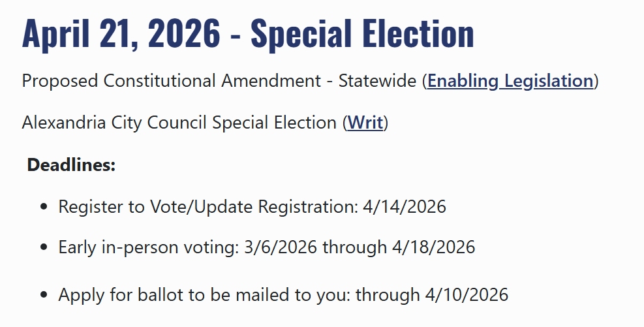
Task: Open the Enabling Legislation link
Action: pos(510,82)
